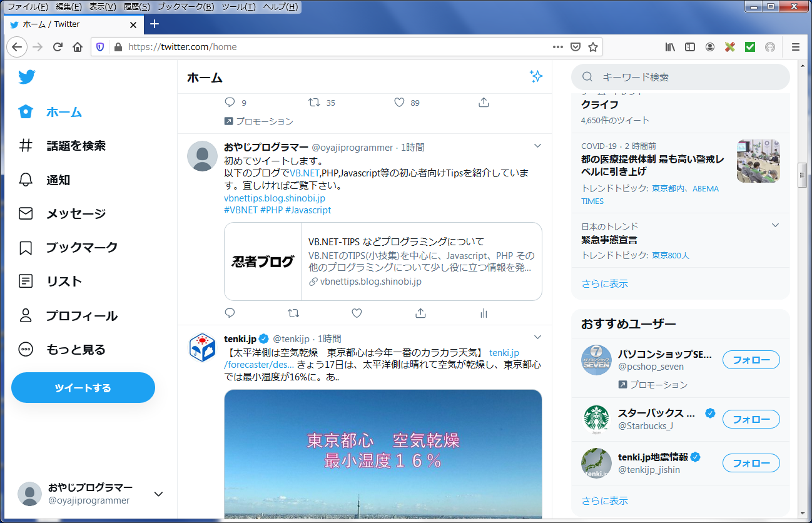Viewport: 812px width, 523px height.
Task: Open tweet options chevron for おやじプログラマー tweet
Action: [537, 146]
